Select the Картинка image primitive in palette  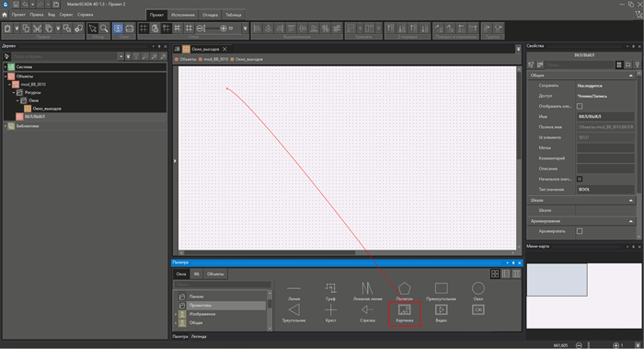pyautogui.click(x=405, y=313)
